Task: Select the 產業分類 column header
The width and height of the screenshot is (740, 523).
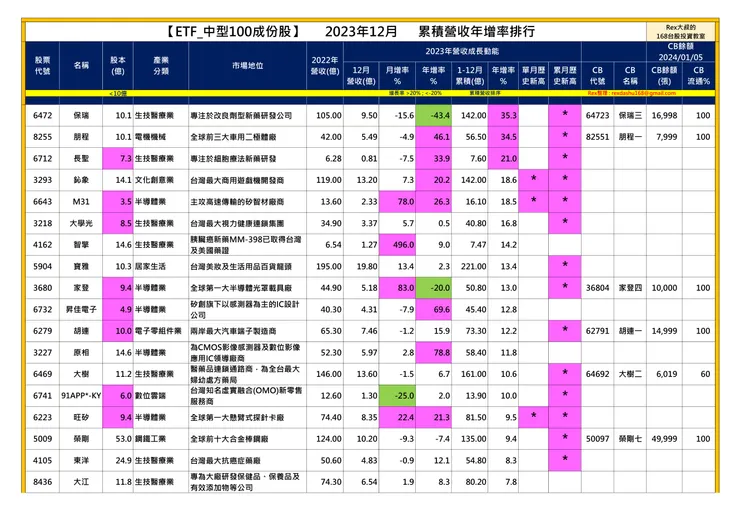Action: click(161, 66)
